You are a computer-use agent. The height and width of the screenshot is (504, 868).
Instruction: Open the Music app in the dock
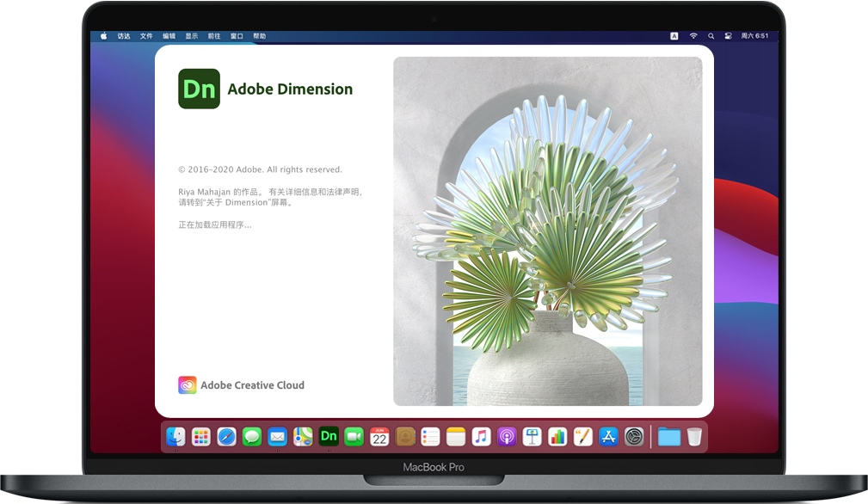(x=481, y=437)
